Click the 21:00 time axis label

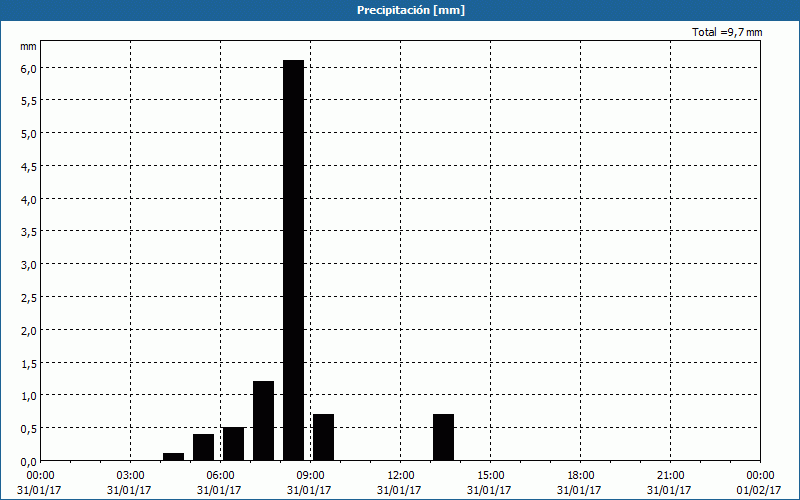[x=670, y=476]
